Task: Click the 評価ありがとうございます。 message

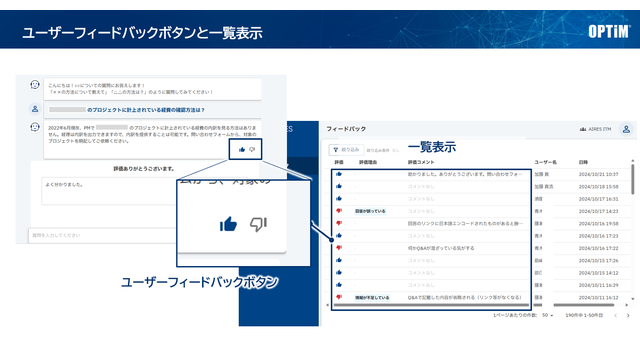Action: point(144,169)
